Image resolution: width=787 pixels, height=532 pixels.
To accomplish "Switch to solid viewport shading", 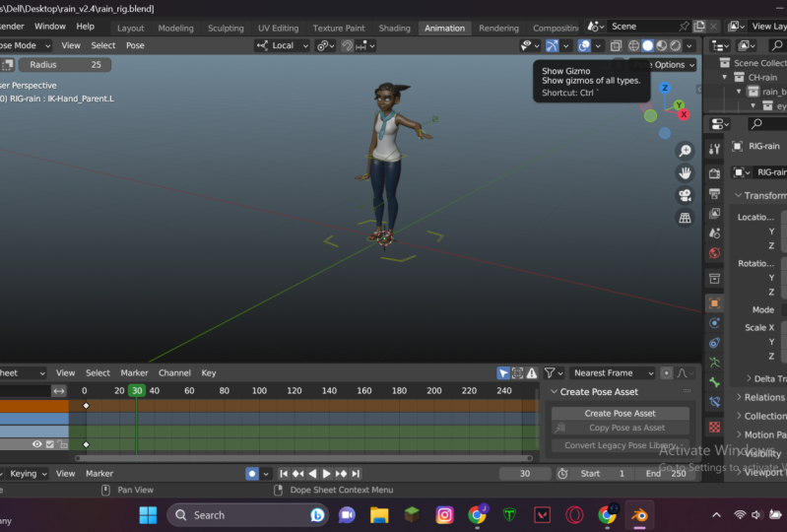I will tap(648, 45).
